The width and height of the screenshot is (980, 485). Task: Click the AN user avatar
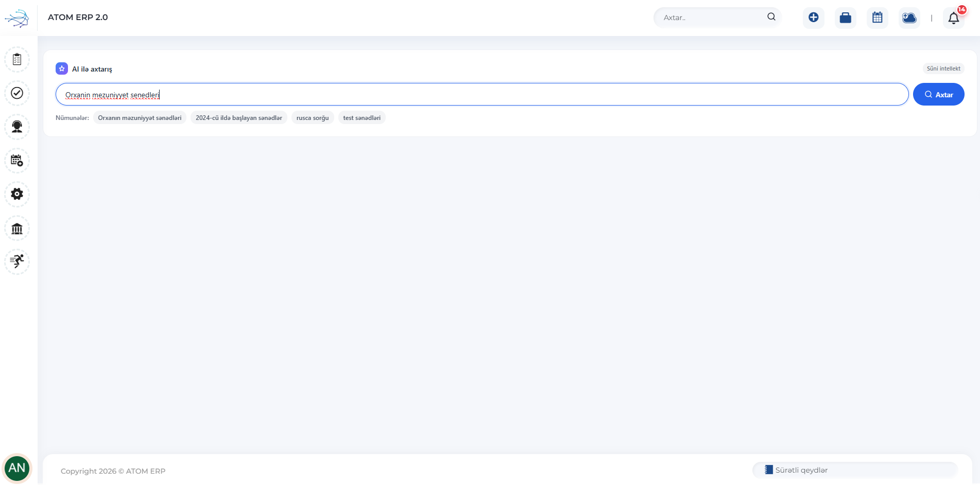point(17,468)
